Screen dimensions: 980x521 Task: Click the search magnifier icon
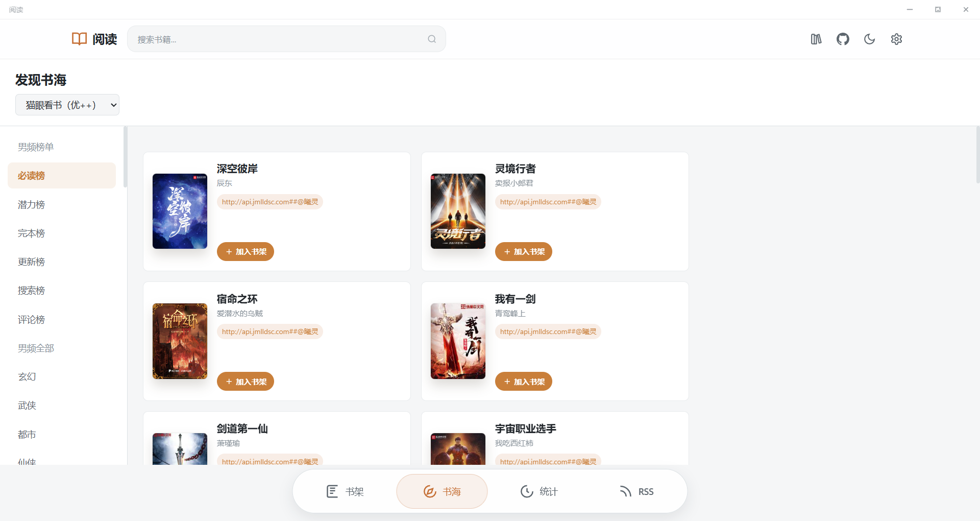coord(432,39)
